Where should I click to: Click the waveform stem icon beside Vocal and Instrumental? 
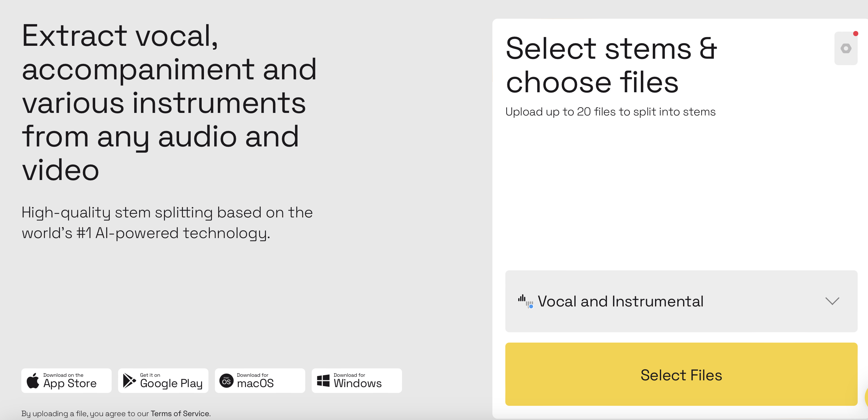point(526,301)
